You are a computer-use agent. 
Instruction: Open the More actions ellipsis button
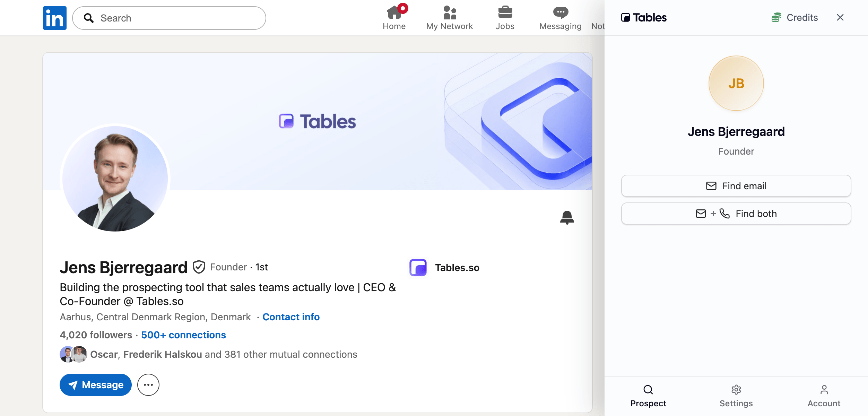(148, 385)
